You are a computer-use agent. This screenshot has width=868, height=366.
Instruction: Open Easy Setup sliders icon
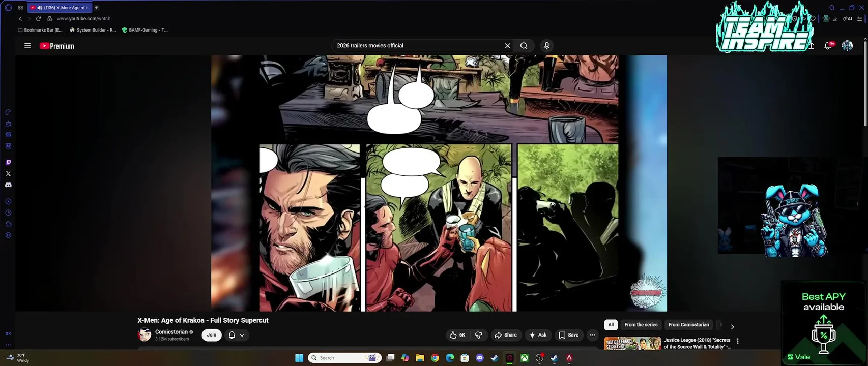coord(860,19)
